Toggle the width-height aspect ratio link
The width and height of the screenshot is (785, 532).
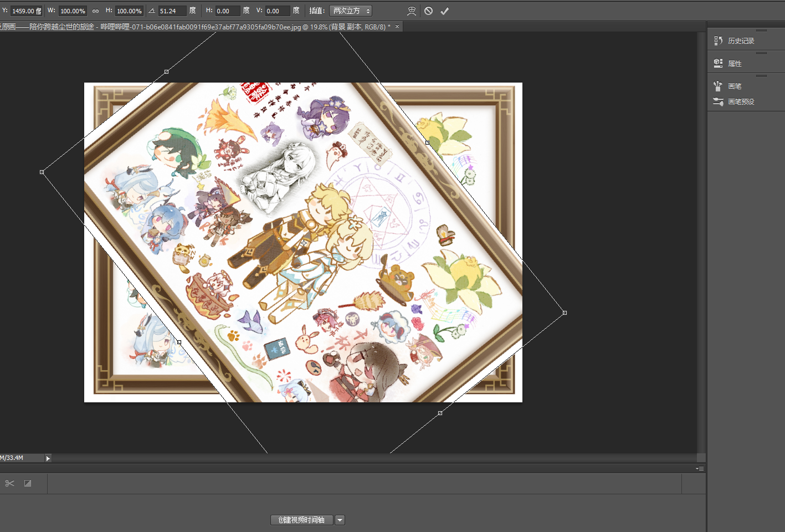[95, 11]
